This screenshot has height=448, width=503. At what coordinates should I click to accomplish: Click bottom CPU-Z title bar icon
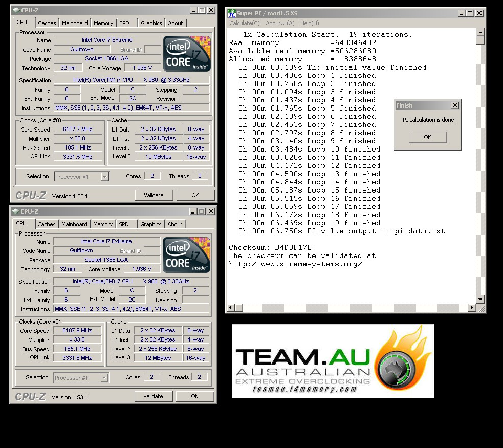click(x=16, y=211)
